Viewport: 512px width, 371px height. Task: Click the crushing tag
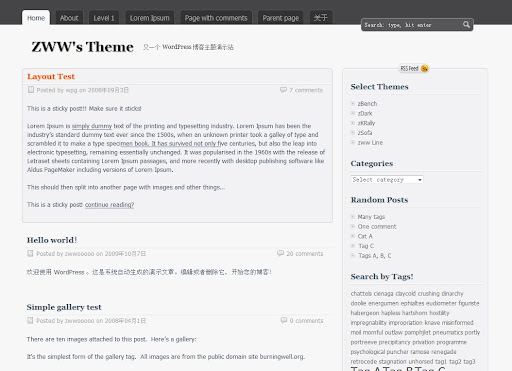(x=429, y=293)
